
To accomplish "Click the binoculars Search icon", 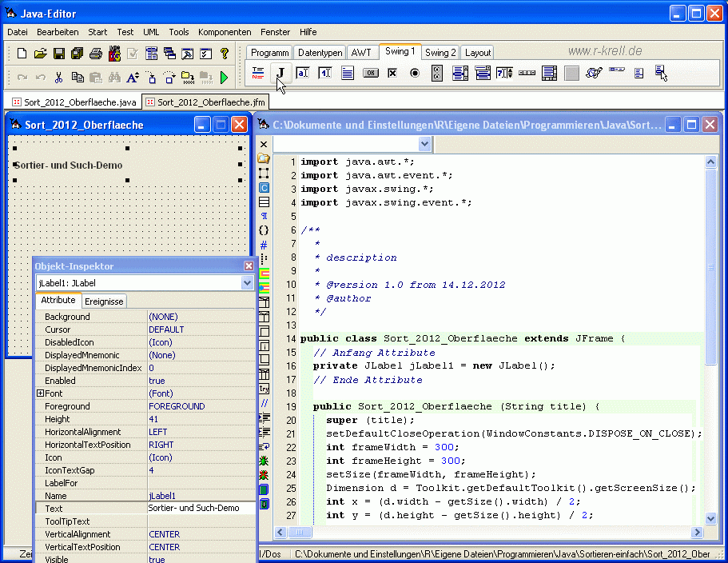I will coord(114,78).
